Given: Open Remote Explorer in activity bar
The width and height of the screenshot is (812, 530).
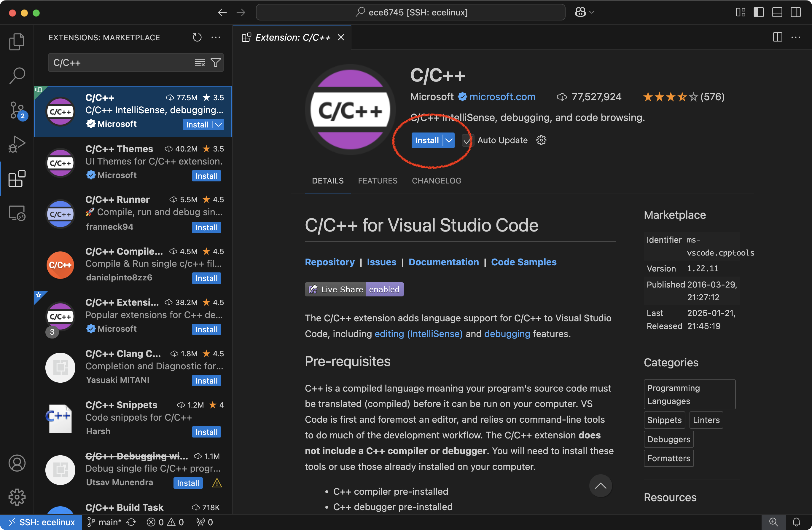Looking at the screenshot, I should coord(16,213).
